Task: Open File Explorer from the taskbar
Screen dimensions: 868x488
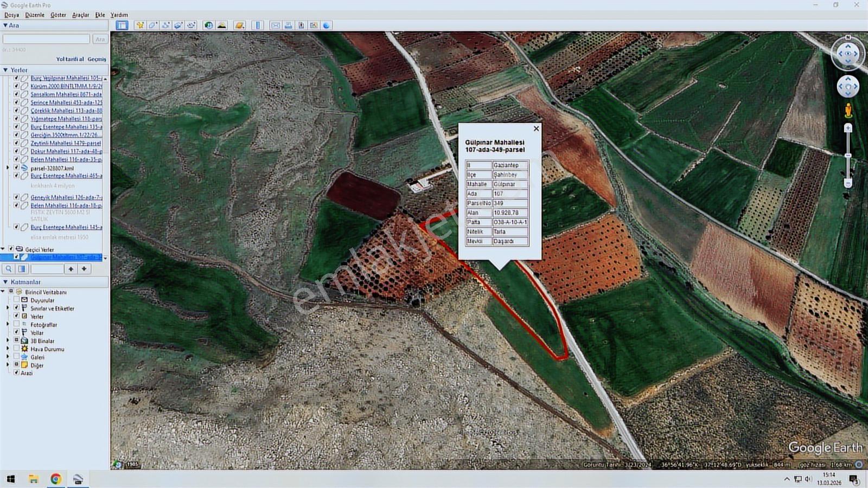Action: [34, 479]
